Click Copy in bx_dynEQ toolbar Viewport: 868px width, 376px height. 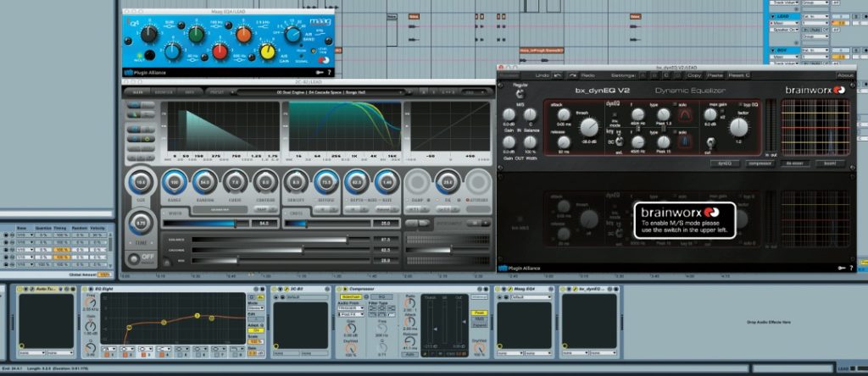pyautogui.click(x=693, y=75)
